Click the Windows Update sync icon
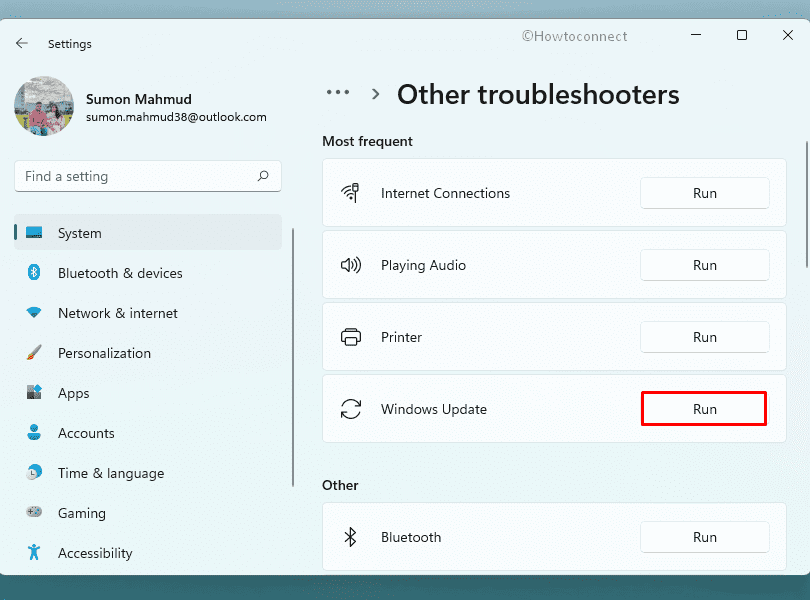Screen dimensions: 810x600 [351, 409]
